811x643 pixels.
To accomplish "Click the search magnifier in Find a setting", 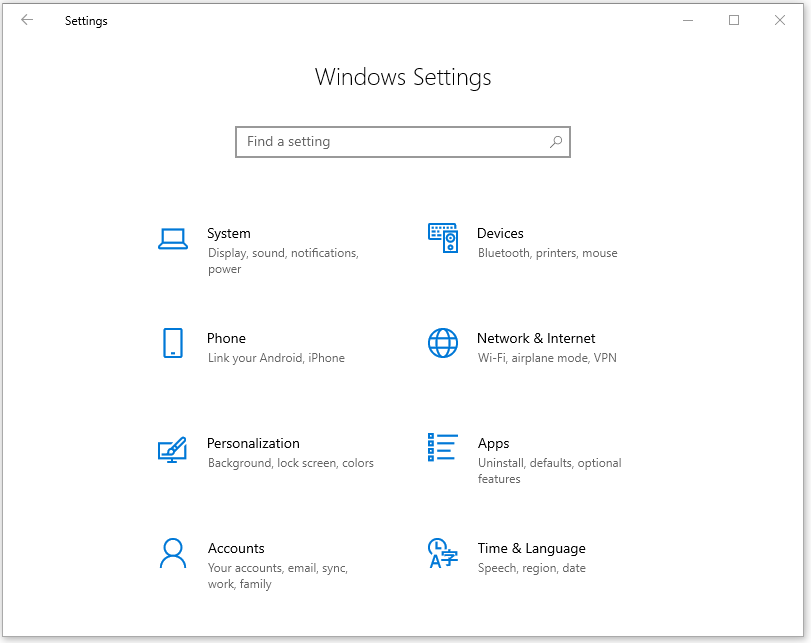I will pos(555,142).
